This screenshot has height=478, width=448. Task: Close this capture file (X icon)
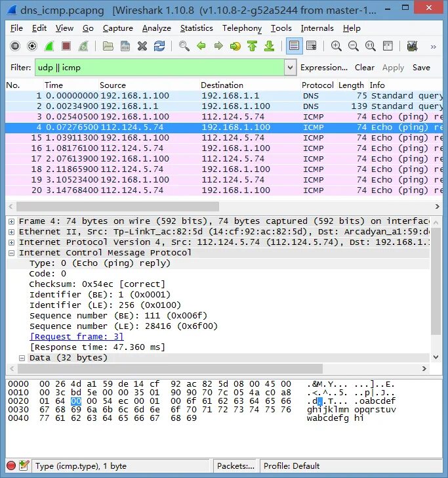(x=142, y=47)
